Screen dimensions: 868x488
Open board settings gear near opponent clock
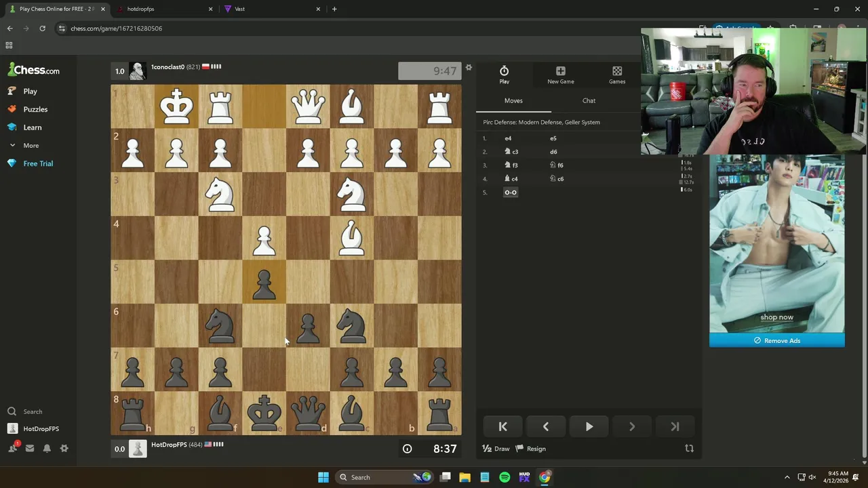(468, 68)
